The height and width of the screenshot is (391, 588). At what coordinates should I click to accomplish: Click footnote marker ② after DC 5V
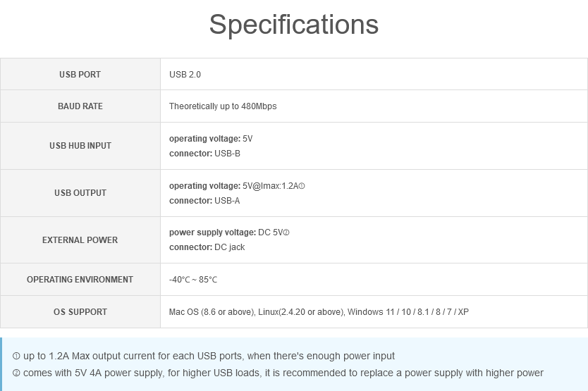[x=286, y=232]
